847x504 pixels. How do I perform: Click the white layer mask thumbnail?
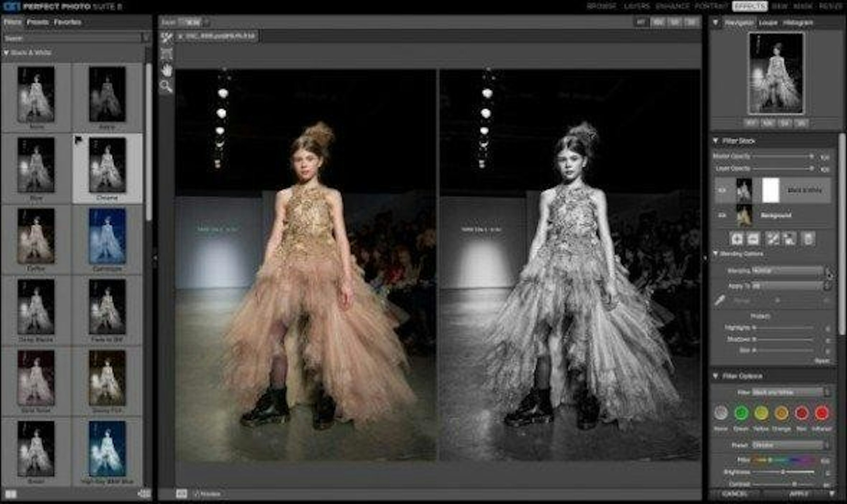[770, 190]
